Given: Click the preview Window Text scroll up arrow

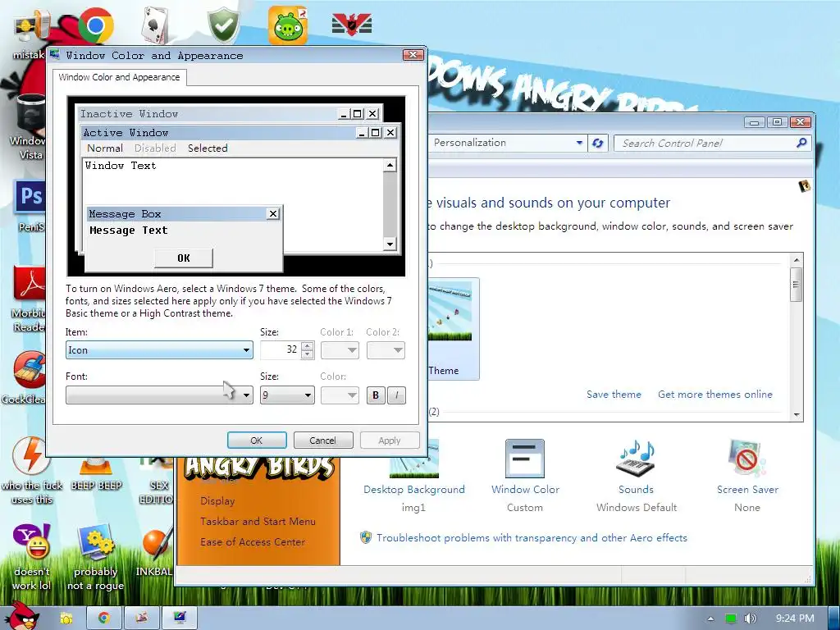Looking at the screenshot, I should click(x=390, y=165).
